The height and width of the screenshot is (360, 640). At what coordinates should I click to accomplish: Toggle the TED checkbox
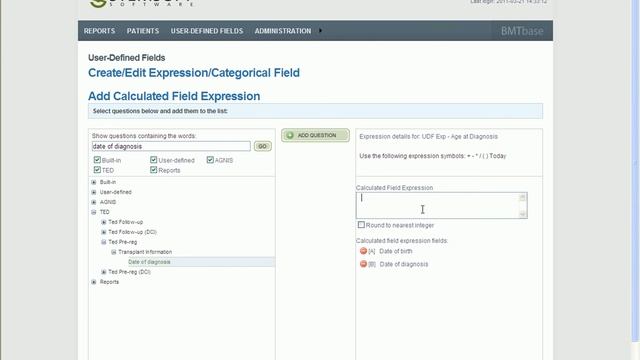pos(97,169)
